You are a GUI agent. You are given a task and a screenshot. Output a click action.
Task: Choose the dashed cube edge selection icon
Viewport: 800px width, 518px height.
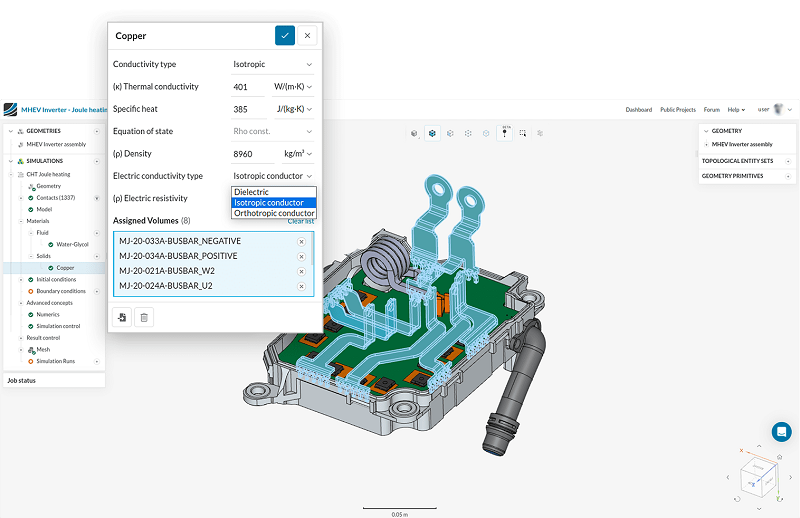(x=468, y=133)
